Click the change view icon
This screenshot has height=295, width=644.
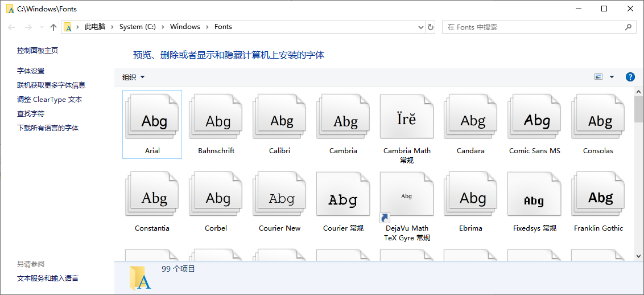tap(598, 77)
